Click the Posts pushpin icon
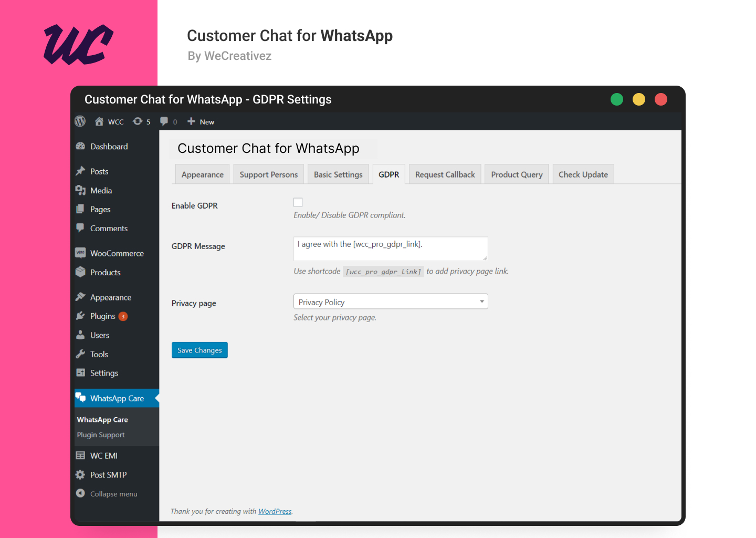The width and height of the screenshot is (756, 538). [80, 171]
